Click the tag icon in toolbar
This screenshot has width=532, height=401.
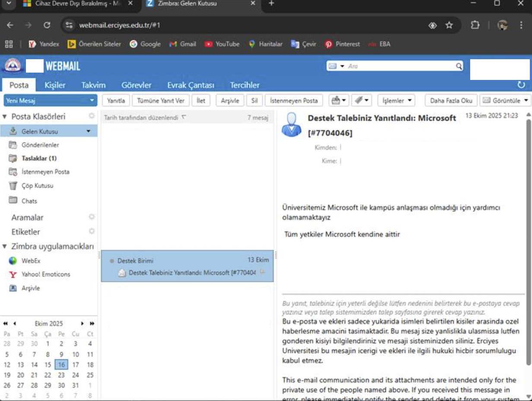coord(358,100)
